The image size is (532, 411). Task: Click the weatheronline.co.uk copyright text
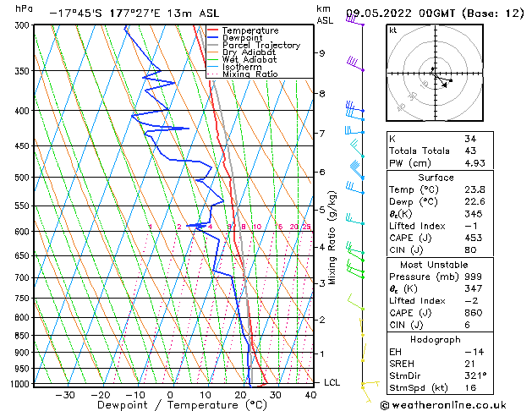[x=443, y=405]
